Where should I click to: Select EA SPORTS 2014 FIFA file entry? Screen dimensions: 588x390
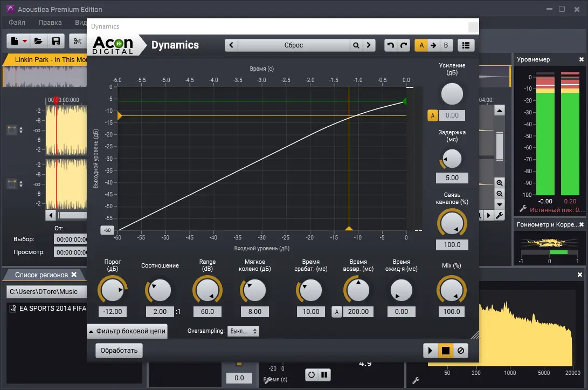pyautogui.click(x=47, y=309)
